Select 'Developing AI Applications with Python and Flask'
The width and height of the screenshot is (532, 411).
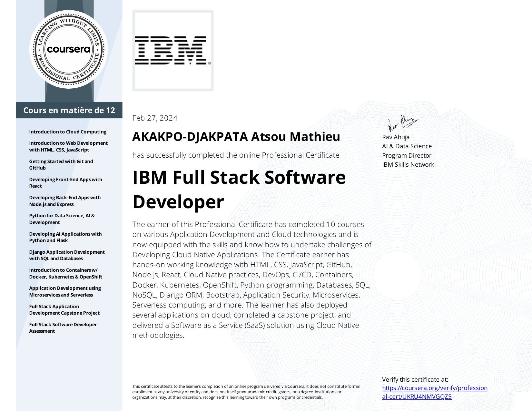[x=65, y=237]
